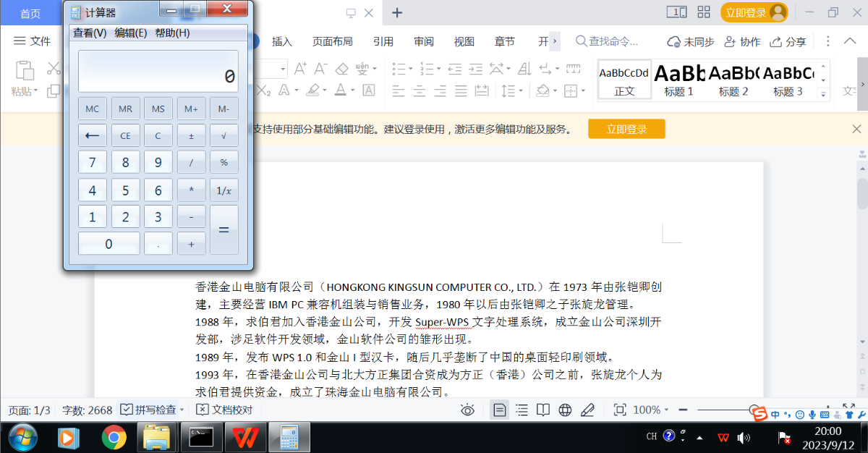Switch to page layout view icon
The image size is (868, 453).
click(499, 410)
